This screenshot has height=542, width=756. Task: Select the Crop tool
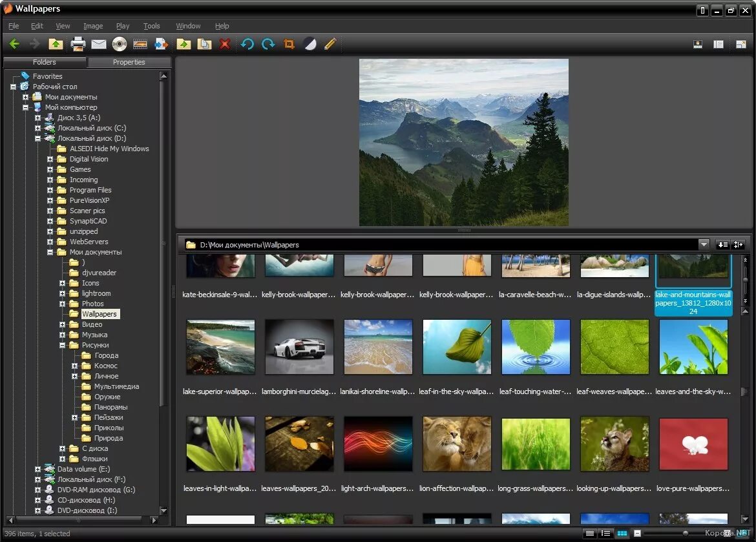click(289, 45)
